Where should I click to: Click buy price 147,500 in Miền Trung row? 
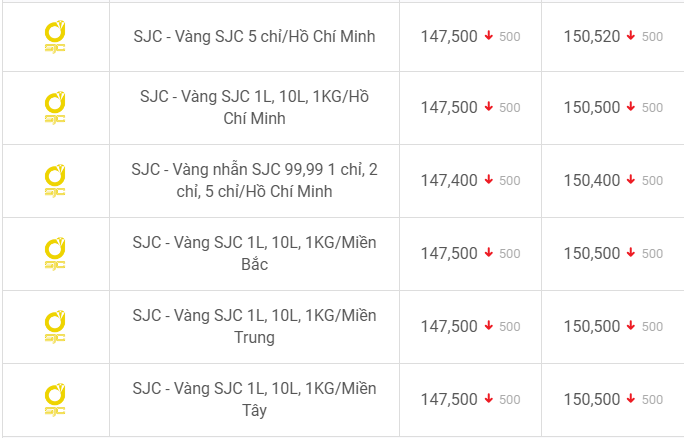[449, 326]
